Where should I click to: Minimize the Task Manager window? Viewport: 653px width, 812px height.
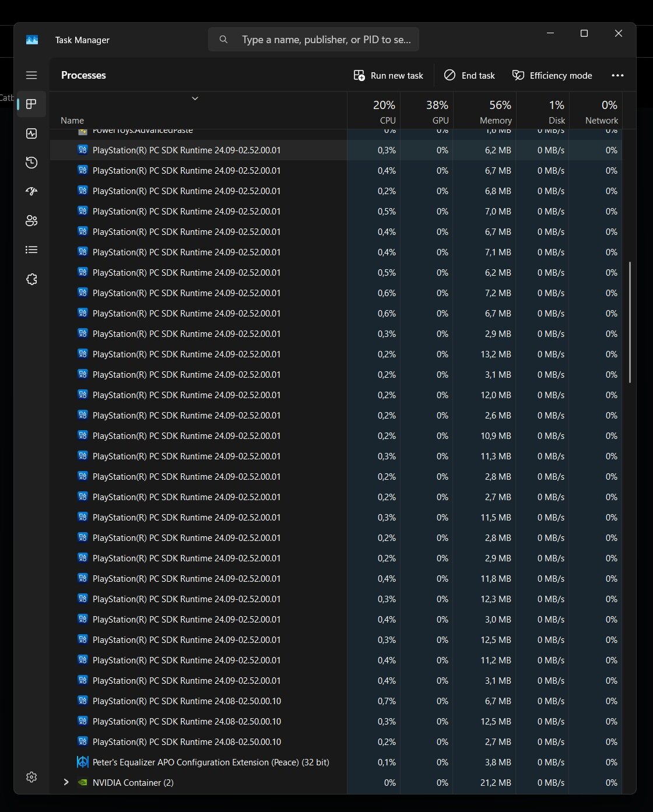click(550, 33)
